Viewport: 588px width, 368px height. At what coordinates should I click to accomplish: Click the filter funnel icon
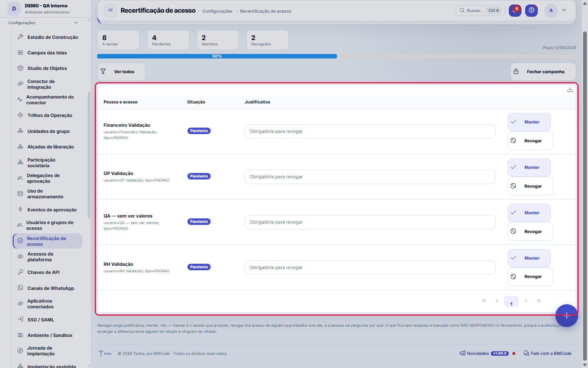pos(103,72)
